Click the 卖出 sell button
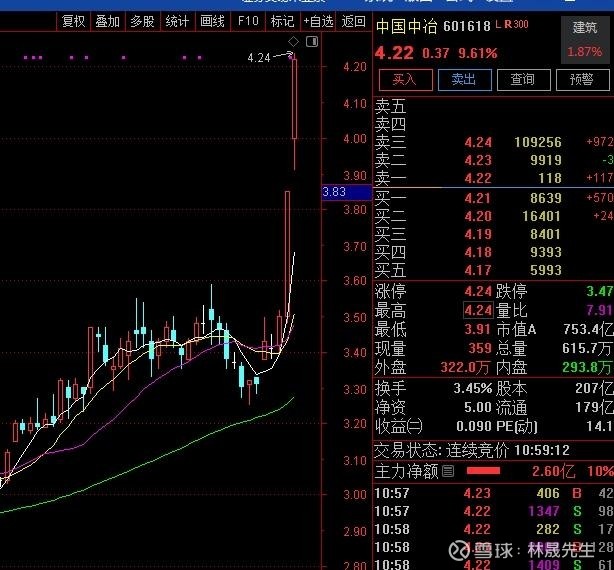The image size is (614, 570). click(x=465, y=80)
